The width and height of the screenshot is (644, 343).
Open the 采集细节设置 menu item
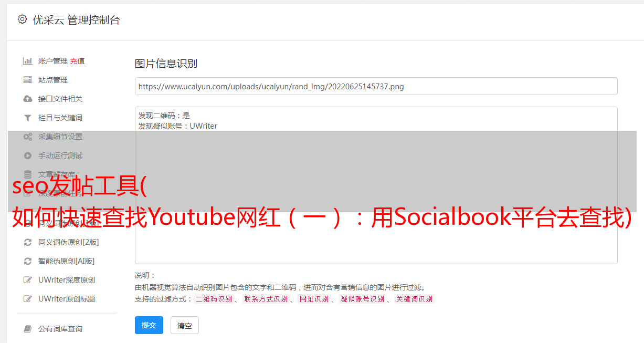pyautogui.click(x=60, y=137)
